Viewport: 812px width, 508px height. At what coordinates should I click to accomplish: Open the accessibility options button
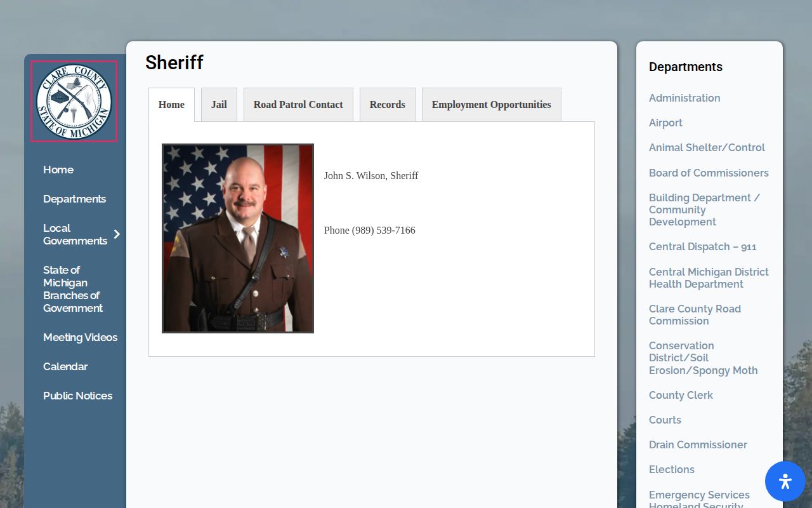coord(785,481)
